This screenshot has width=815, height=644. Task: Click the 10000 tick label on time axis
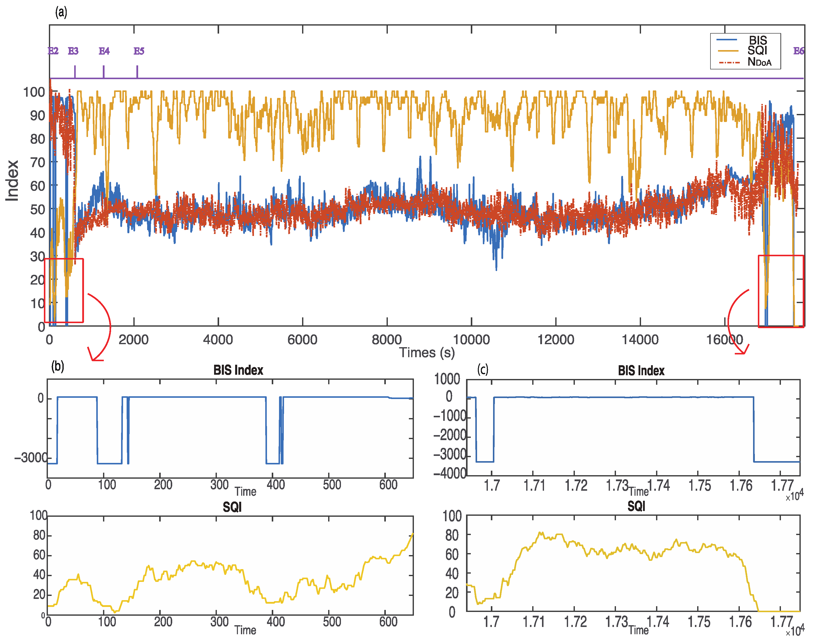point(471,340)
